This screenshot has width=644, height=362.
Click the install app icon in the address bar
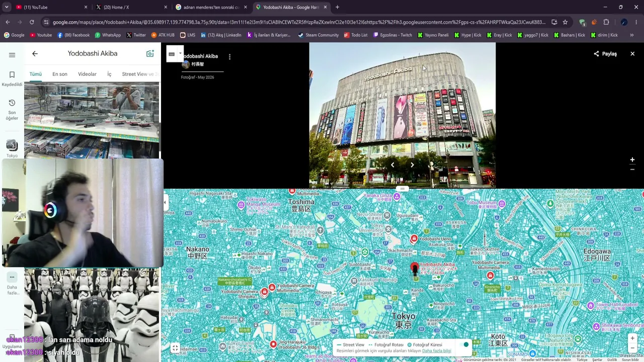554,22
